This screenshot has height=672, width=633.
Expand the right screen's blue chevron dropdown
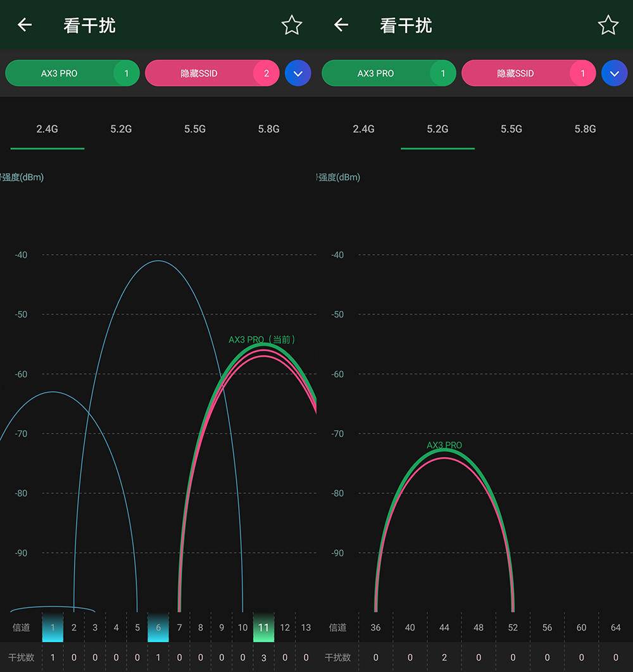(614, 73)
